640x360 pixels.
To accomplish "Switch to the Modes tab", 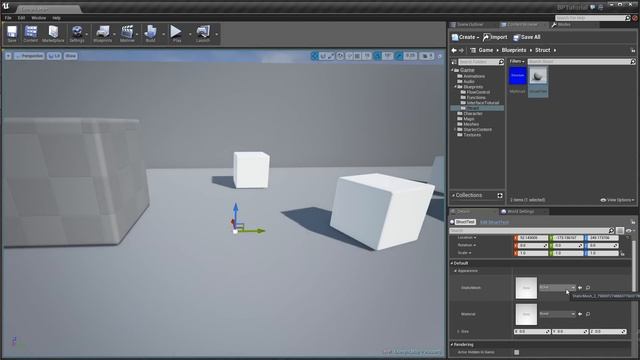I will point(564,25).
